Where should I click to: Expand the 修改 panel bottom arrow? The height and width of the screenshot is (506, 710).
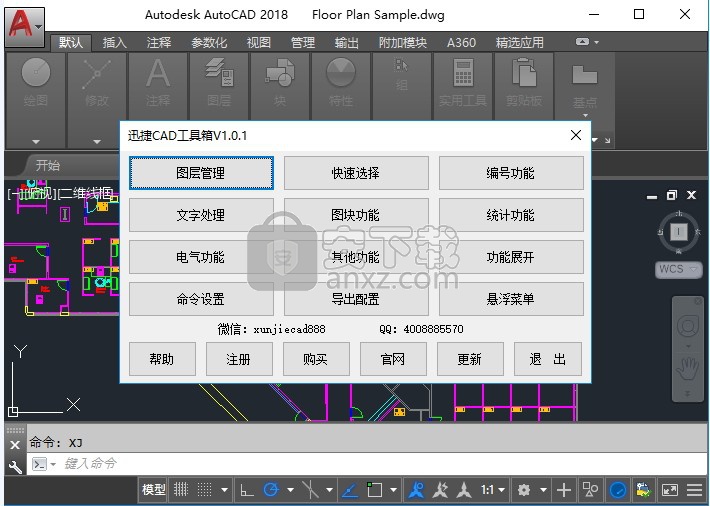tap(96, 142)
